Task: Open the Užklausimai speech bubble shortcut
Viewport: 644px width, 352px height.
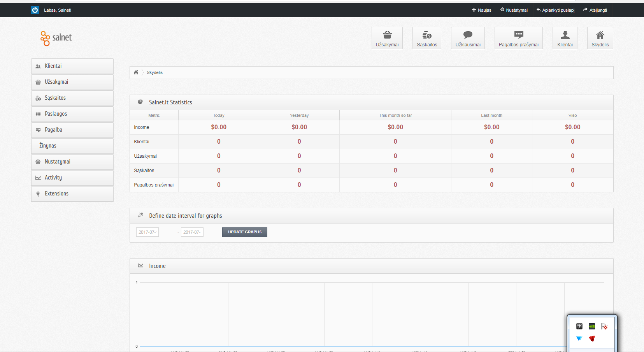Action: point(468,38)
